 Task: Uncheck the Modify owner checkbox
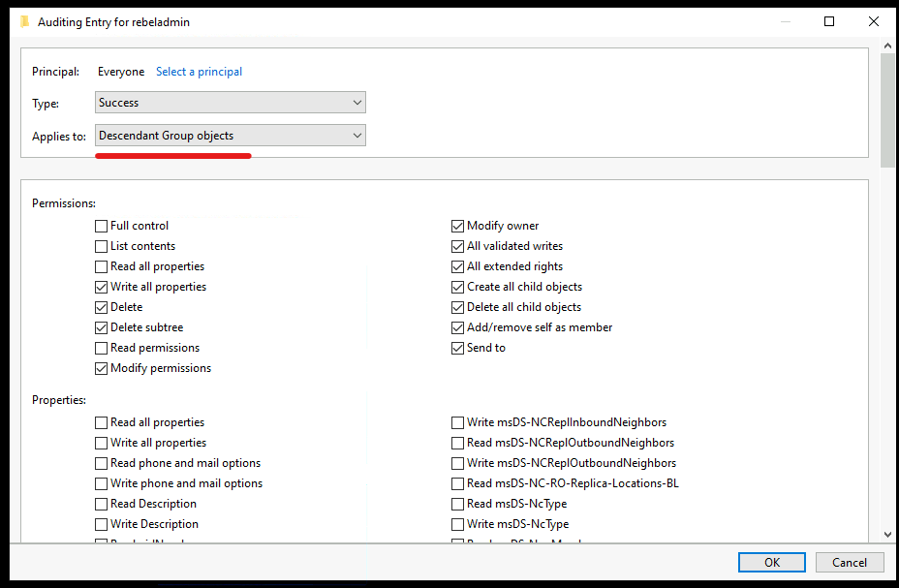[457, 226]
